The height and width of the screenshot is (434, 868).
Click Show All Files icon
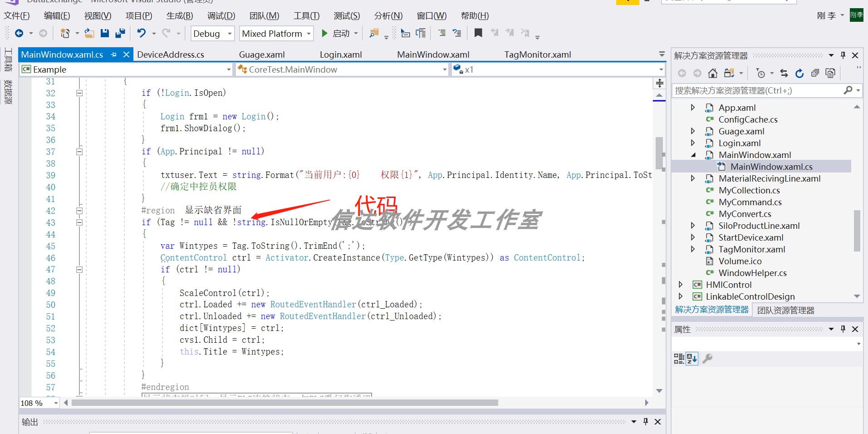[x=830, y=73]
